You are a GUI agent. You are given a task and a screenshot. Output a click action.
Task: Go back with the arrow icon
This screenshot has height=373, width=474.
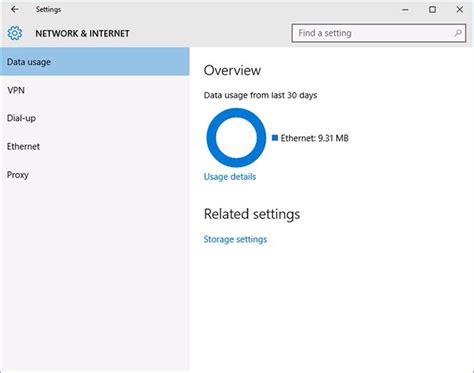(x=15, y=10)
